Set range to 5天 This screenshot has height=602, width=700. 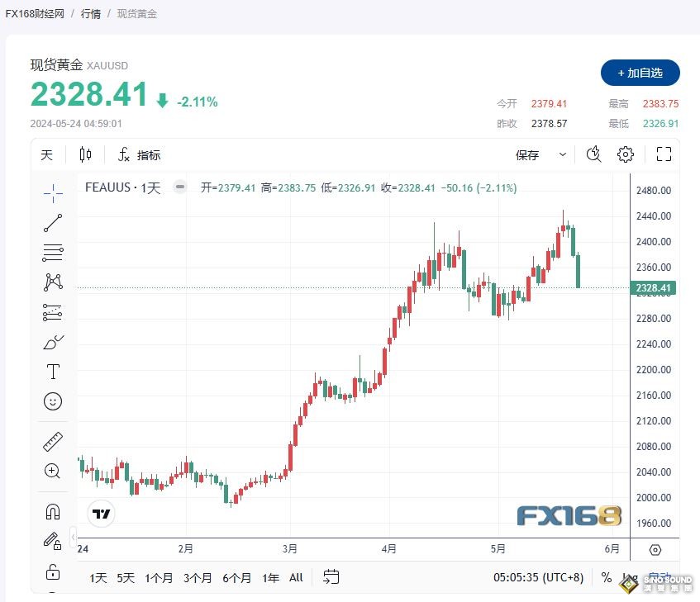[x=126, y=578]
